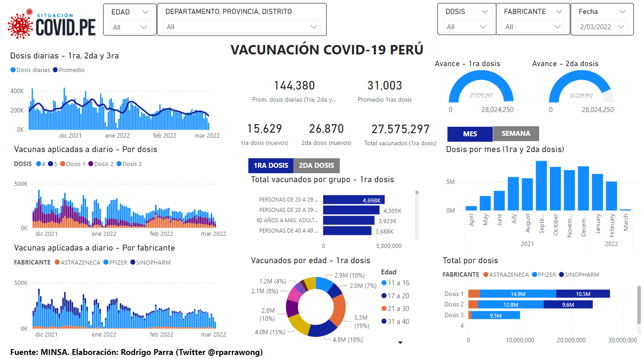Click scrollbar of Total por dosis chart
Viewport: 644px width, 359px height.
pyautogui.click(x=638, y=305)
